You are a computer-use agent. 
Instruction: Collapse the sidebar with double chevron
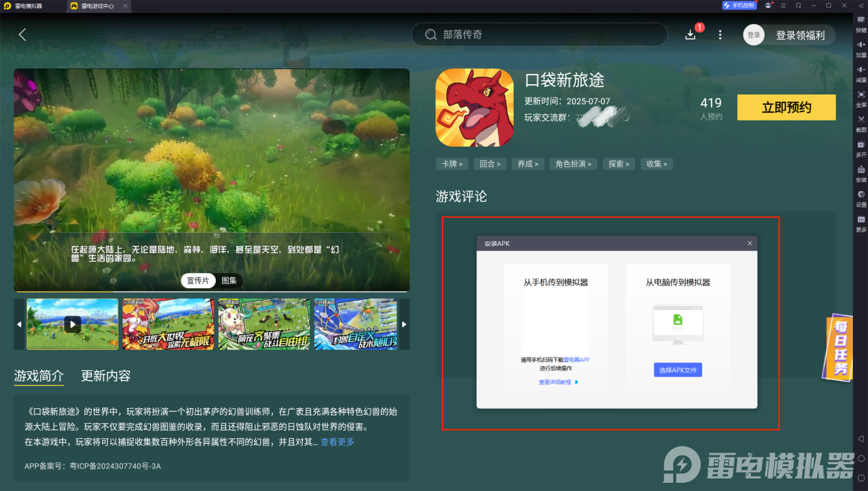click(860, 5)
